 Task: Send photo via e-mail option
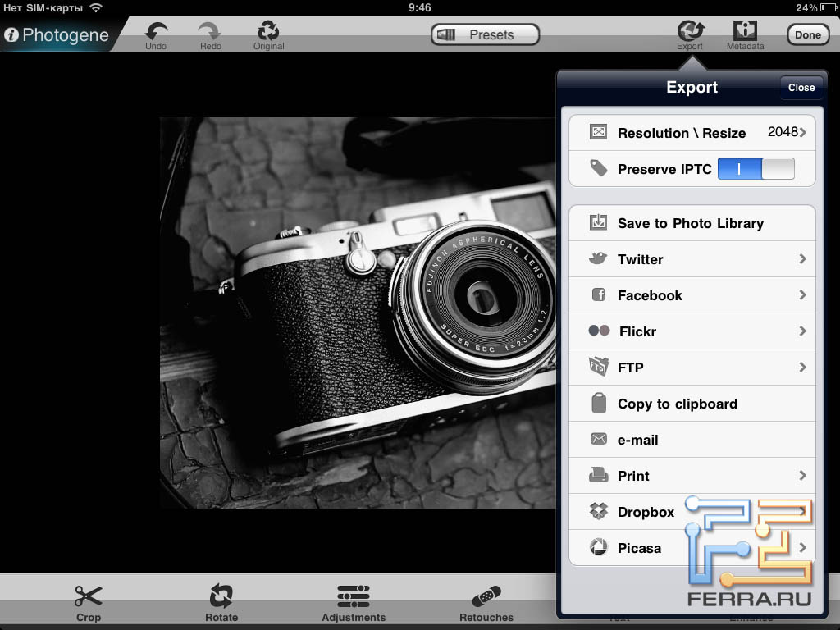point(638,440)
